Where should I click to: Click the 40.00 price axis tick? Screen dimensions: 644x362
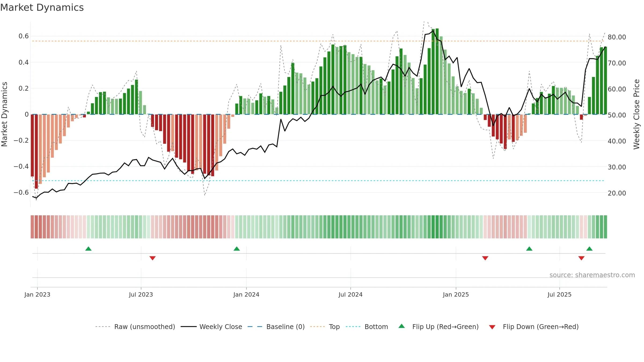click(x=617, y=141)
